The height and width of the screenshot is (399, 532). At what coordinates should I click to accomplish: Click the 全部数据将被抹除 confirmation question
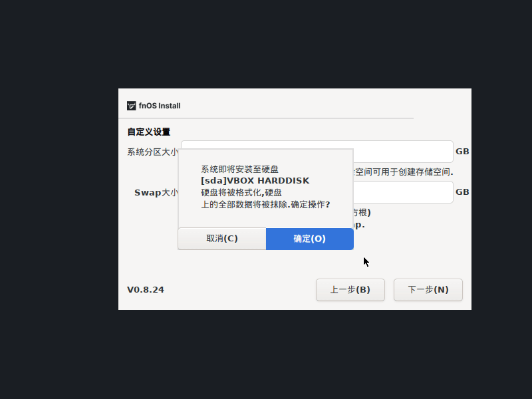[x=265, y=205]
